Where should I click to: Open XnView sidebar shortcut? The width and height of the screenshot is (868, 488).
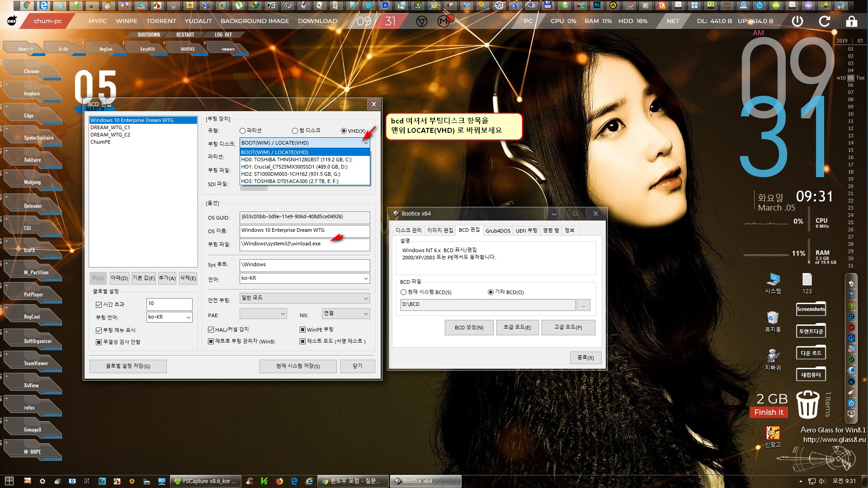(x=31, y=385)
